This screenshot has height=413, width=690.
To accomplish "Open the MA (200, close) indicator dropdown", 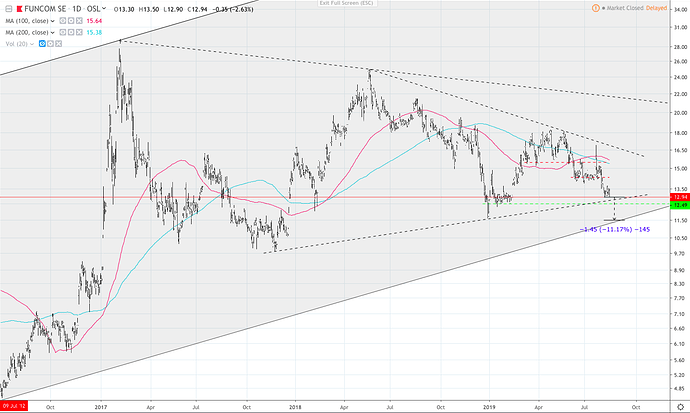I will pyautogui.click(x=52, y=33).
